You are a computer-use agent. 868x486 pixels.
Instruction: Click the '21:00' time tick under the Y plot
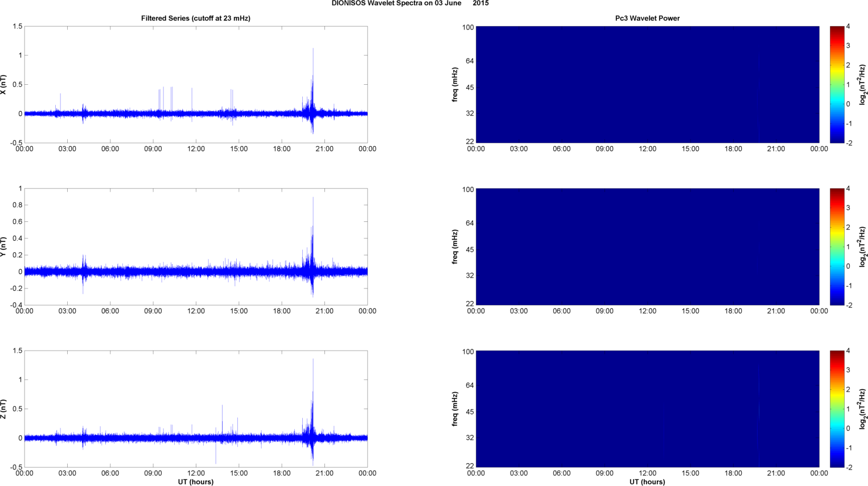point(324,311)
